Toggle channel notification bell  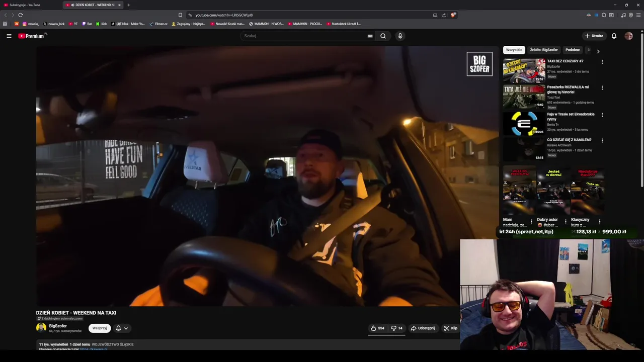[118, 328]
